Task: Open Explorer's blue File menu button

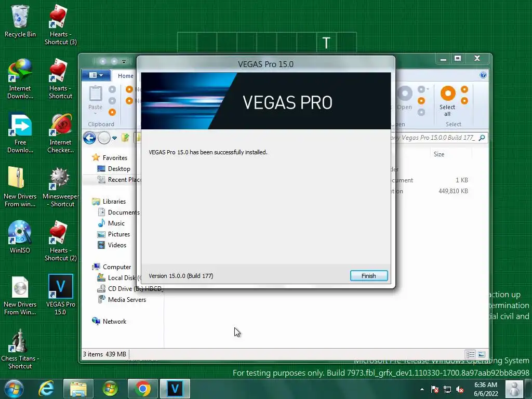Action: 96,75
